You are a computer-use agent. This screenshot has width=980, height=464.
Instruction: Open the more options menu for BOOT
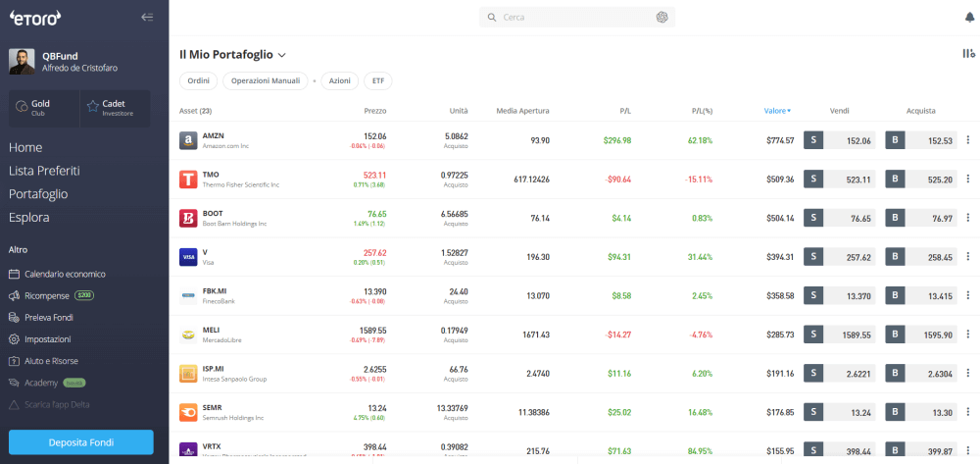click(968, 218)
